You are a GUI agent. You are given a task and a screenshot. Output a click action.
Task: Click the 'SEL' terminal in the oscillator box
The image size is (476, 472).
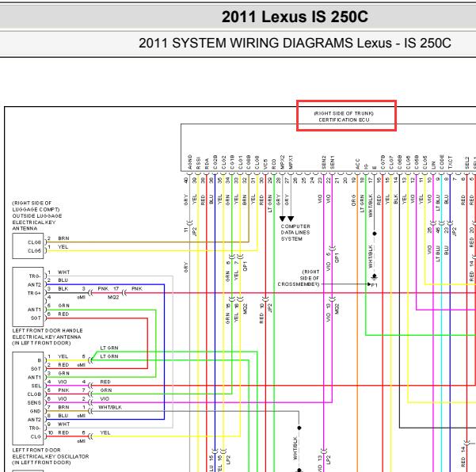(36, 386)
